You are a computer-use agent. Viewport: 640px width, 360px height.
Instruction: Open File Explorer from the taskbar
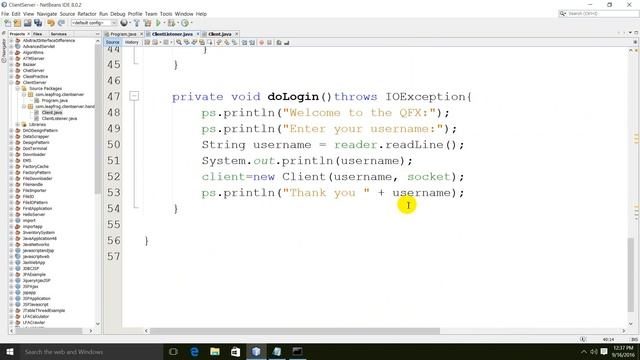[x=215, y=351]
